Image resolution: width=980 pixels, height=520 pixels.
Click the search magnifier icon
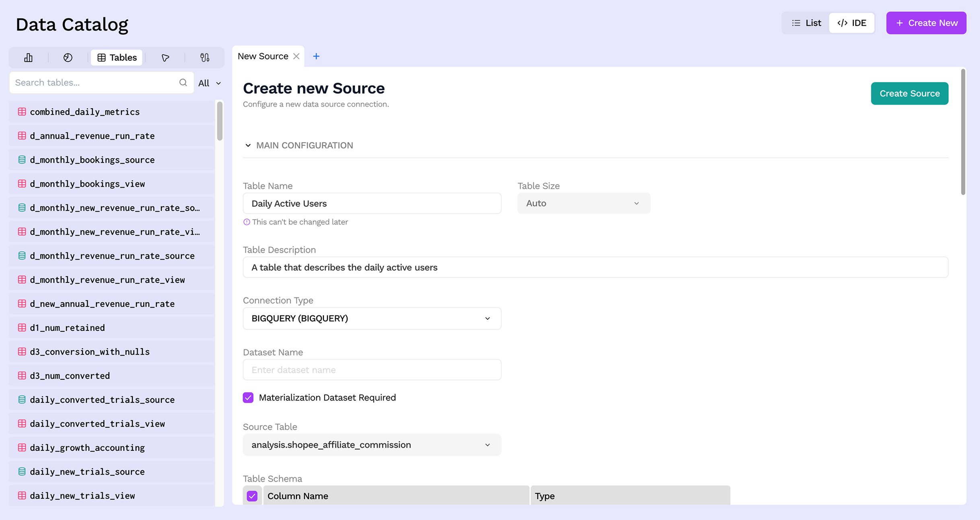(183, 83)
